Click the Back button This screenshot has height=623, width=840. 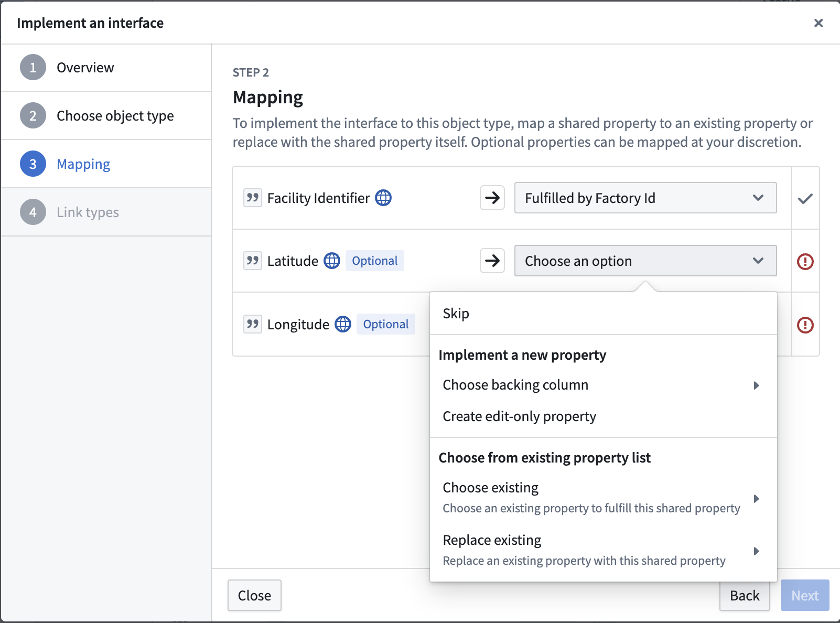(x=745, y=595)
